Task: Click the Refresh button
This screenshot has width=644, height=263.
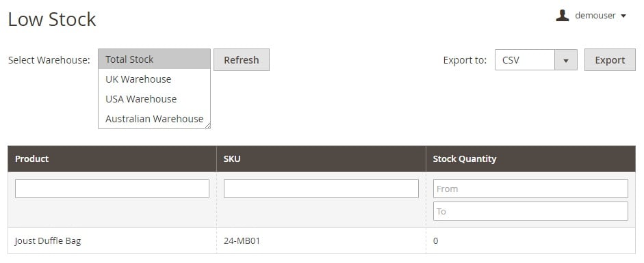Action: click(x=242, y=60)
